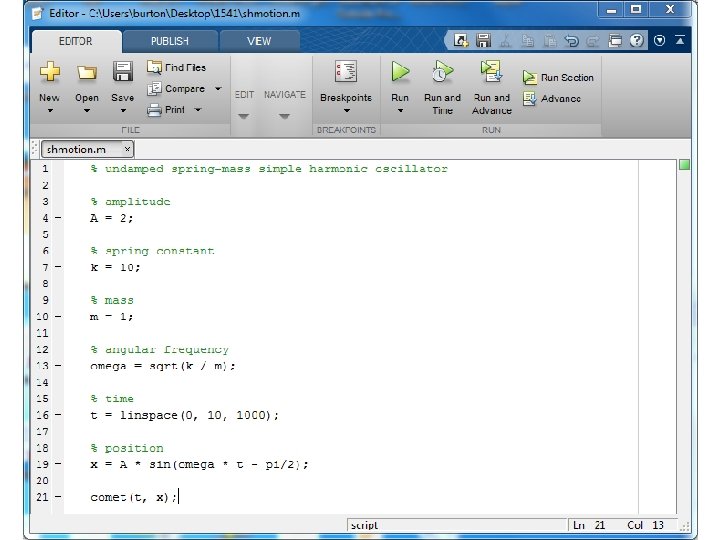The image size is (720, 540).
Task: Click the Run and Advance icon
Action: click(x=491, y=72)
